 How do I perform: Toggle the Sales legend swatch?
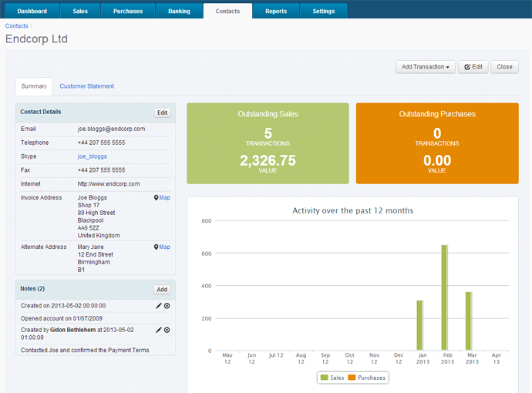click(x=325, y=378)
